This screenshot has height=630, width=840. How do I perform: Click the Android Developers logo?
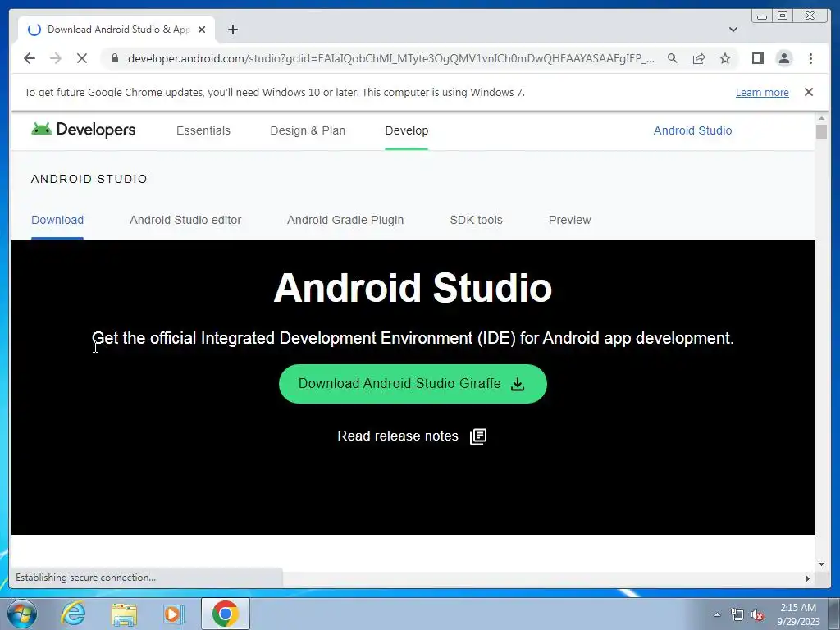[84, 130]
